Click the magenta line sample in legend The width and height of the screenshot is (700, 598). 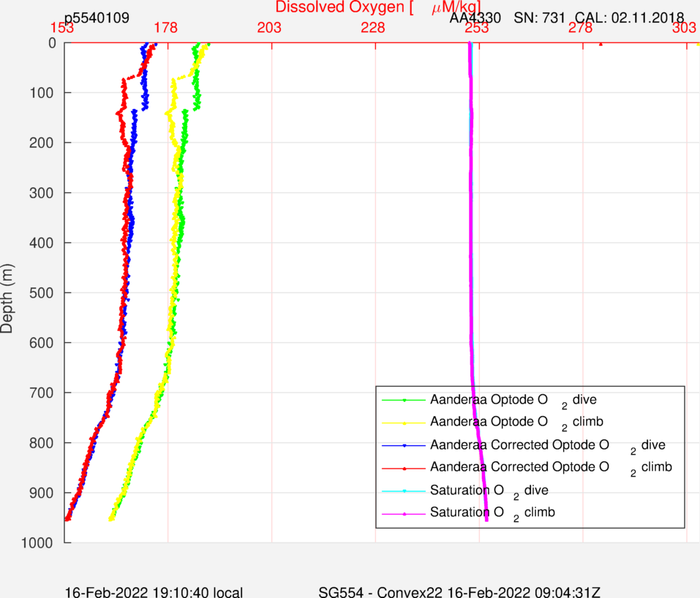tap(404, 514)
